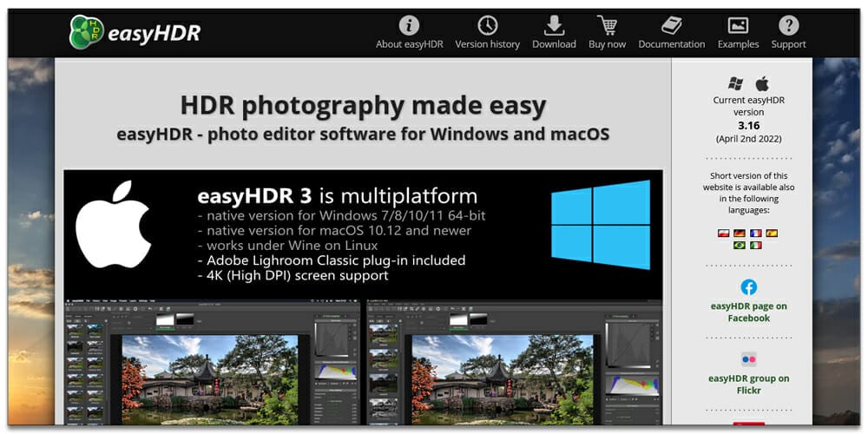The width and height of the screenshot is (868, 434).
Task: Click the large white Apple logo in banner
Action: coord(114,224)
